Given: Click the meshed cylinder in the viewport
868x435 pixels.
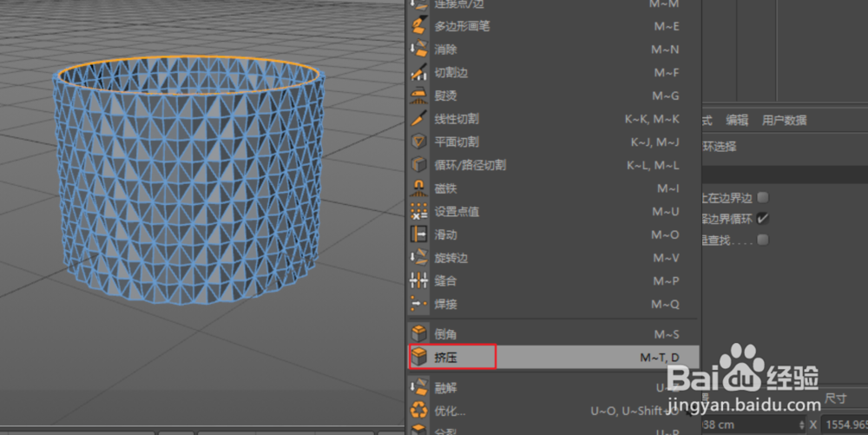Looking at the screenshot, I should [188, 180].
